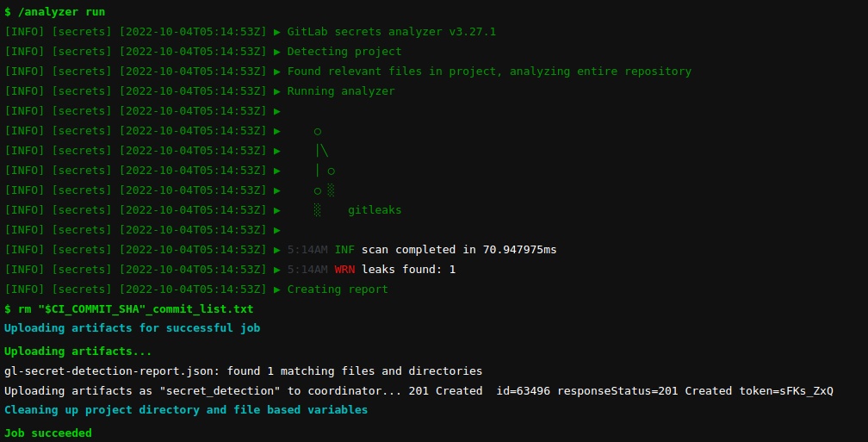Click "found 1 matching files and directories" text
This screenshot has height=442, width=868.
[355, 371]
